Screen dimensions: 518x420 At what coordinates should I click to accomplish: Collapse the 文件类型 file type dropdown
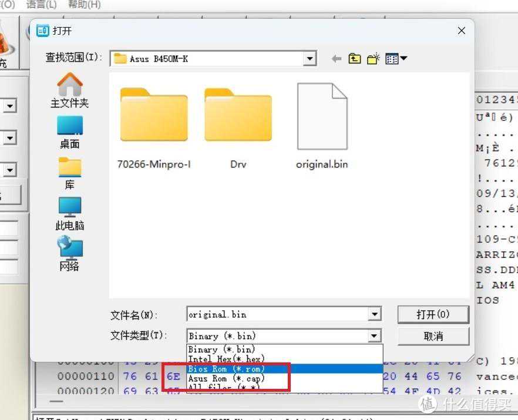click(375, 336)
